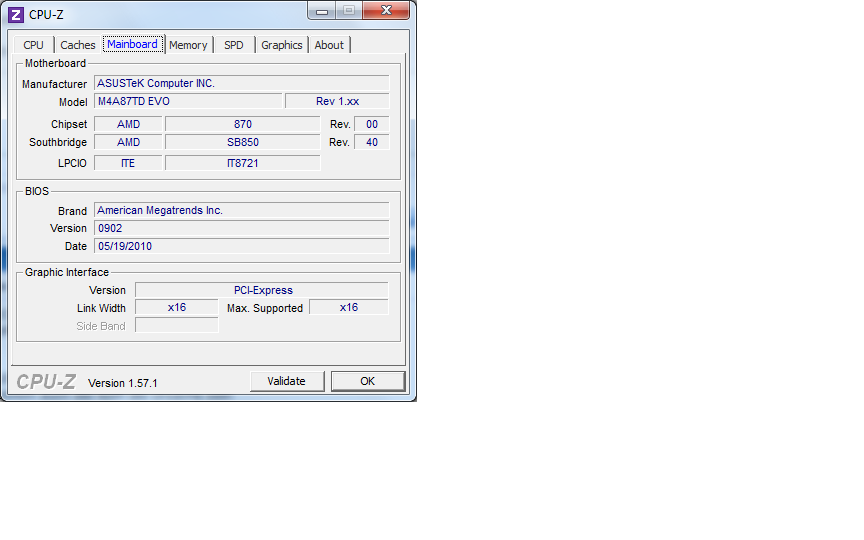Click the southbridge value SB850
864x540 pixels.
(242, 142)
